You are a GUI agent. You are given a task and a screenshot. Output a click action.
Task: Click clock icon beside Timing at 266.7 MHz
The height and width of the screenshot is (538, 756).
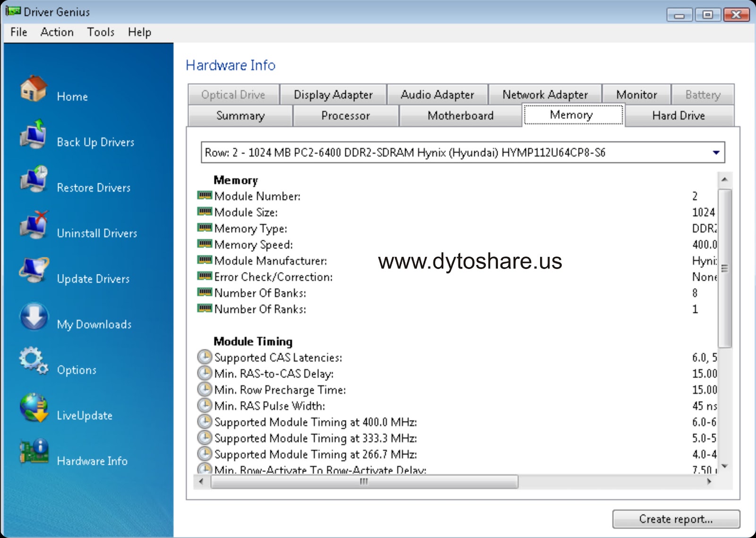coord(205,453)
